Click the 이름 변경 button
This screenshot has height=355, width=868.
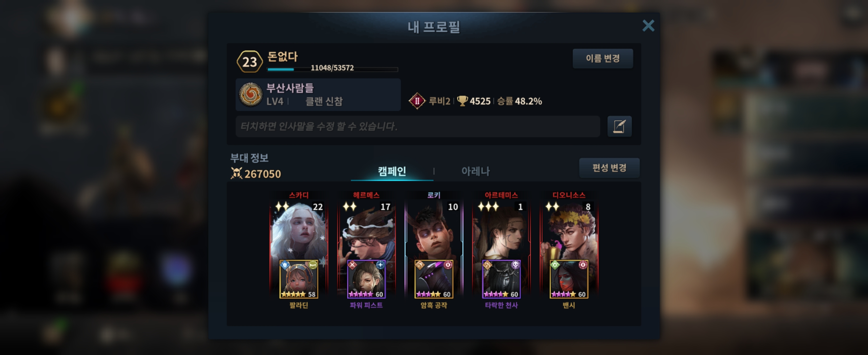pyautogui.click(x=602, y=59)
